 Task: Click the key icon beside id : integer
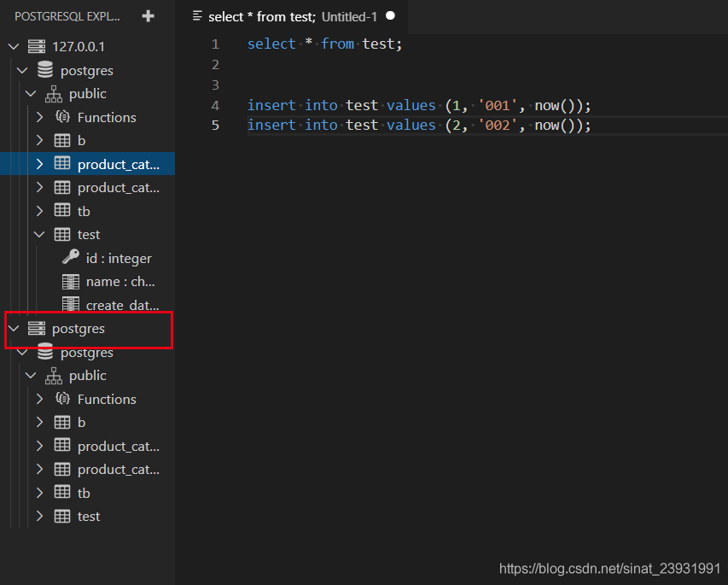(71, 258)
